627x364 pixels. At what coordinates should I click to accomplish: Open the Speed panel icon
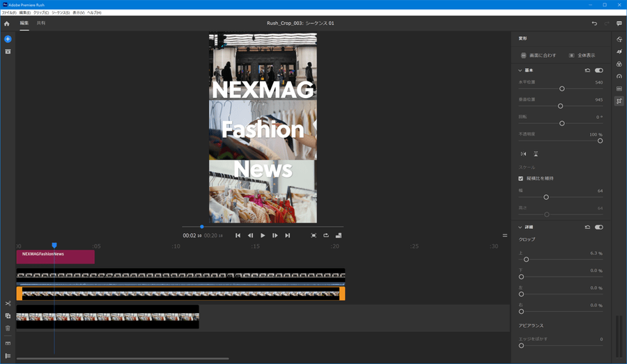coord(619,77)
